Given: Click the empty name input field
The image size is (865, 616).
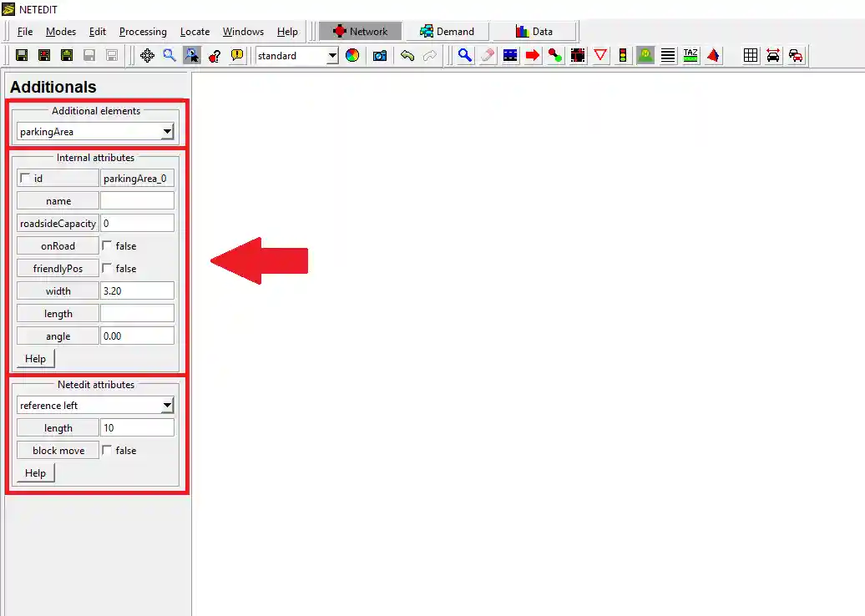Looking at the screenshot, I should [x=137, y=200].
